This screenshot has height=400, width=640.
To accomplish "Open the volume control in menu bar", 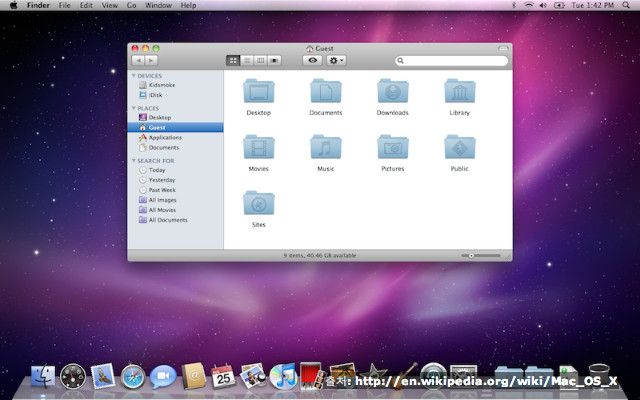I will [543, 5].
